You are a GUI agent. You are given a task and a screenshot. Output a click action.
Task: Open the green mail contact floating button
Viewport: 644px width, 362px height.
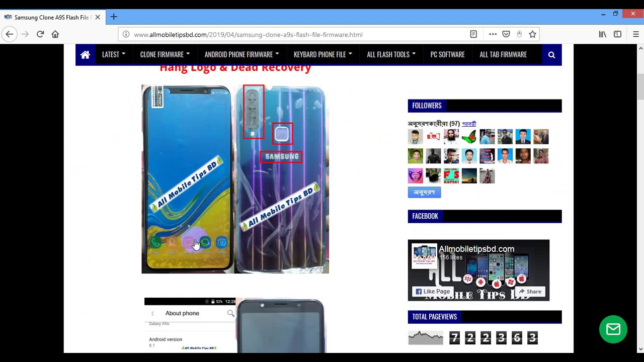[x=613, y=329]
